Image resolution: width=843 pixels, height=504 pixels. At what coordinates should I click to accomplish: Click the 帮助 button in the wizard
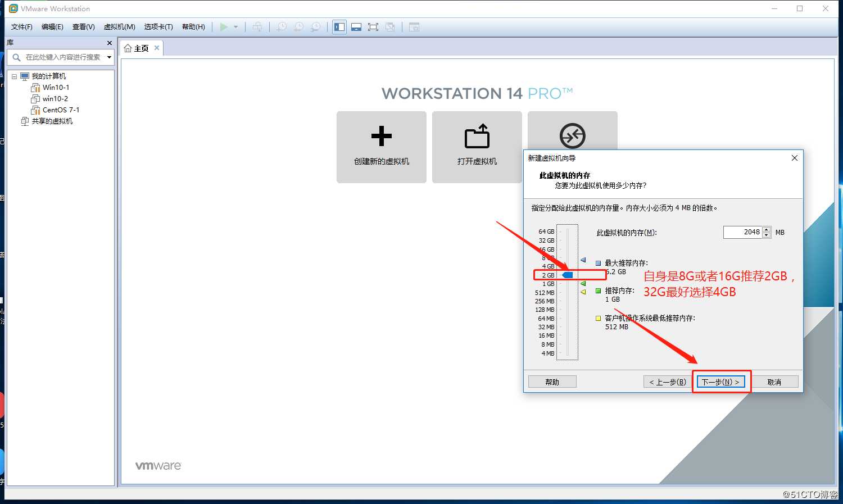pos(552,382)
